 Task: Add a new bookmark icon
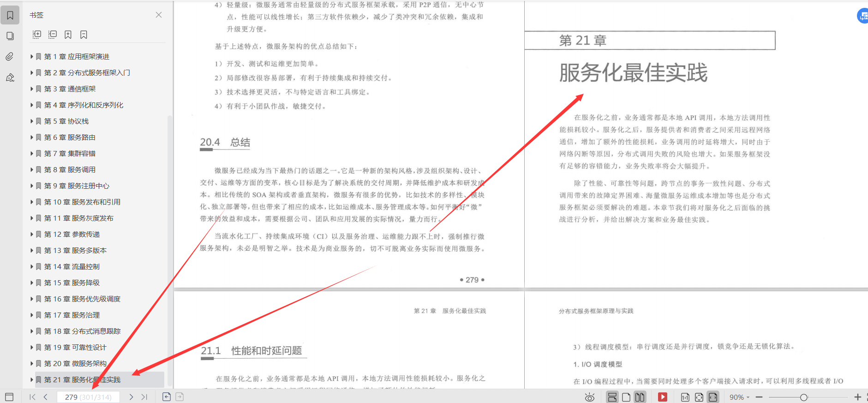[x=68, y=35]
